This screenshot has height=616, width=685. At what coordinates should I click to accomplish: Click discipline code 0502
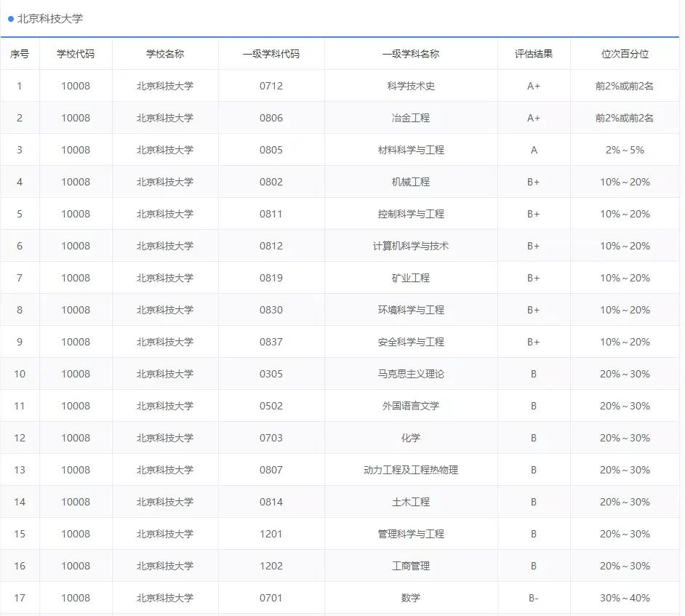pyautogui.click(x=271, y=406)
